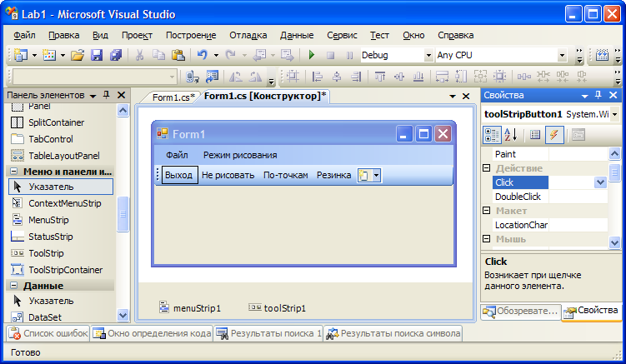This screenshot has height=364, width=626.
Task: Click down arrow of properties scrollbar
Action: 614,242
